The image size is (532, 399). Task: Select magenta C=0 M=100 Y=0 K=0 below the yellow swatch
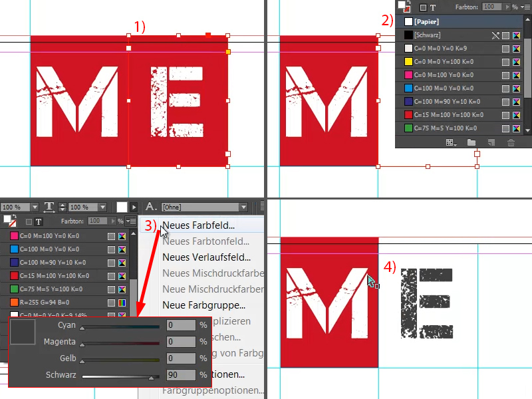459,74
